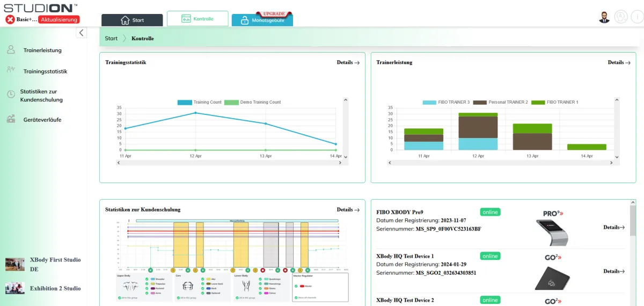This screenshot has width=644, height=306.
Task: Toggle the Shoulder channel checkbox
Action: click(x=147, y=279)
